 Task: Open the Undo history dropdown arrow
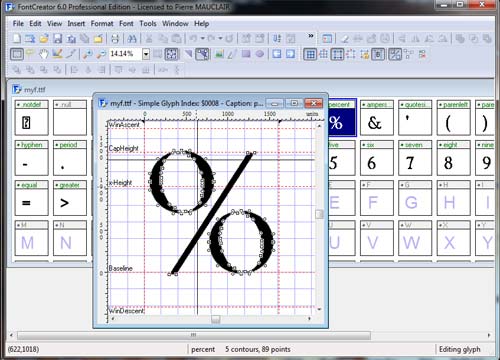pyautogui.click(x=202, y=39)
